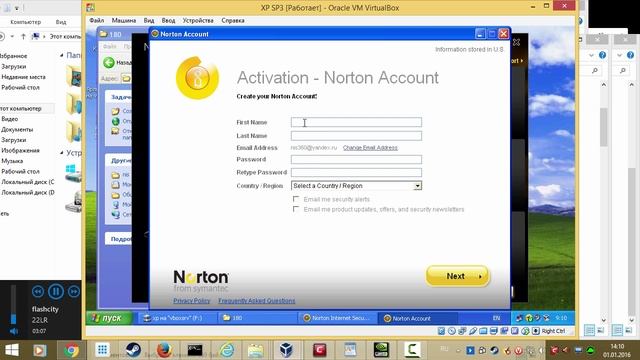The image size is (640, 360).
Task: Open Steam from the taskbar
Action: pyautogui.click(x=133, y=350)
